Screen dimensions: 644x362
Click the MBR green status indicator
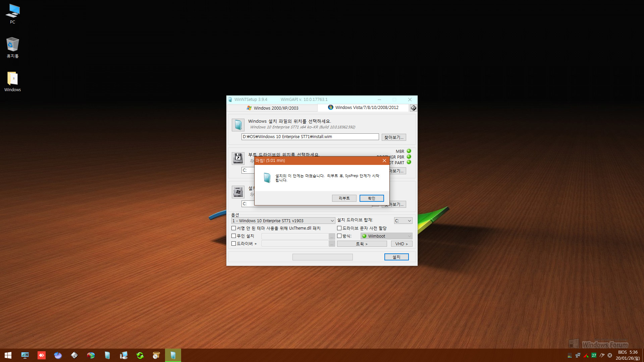409,151
